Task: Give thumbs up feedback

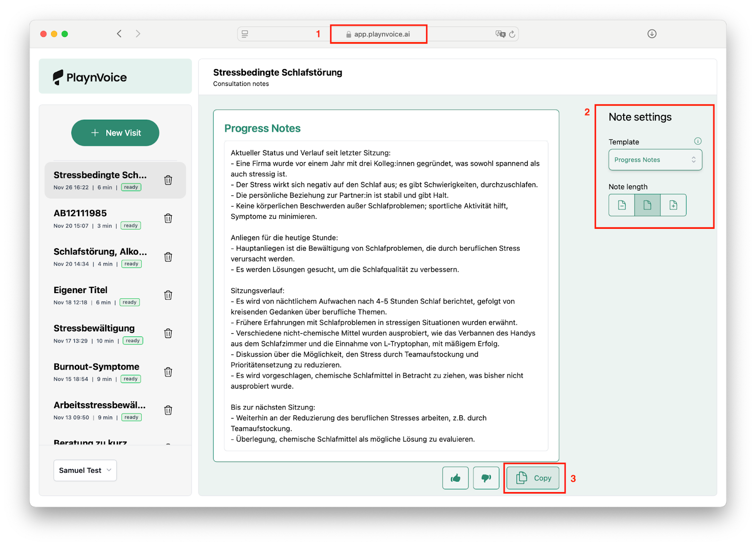Action: [455, 478]
